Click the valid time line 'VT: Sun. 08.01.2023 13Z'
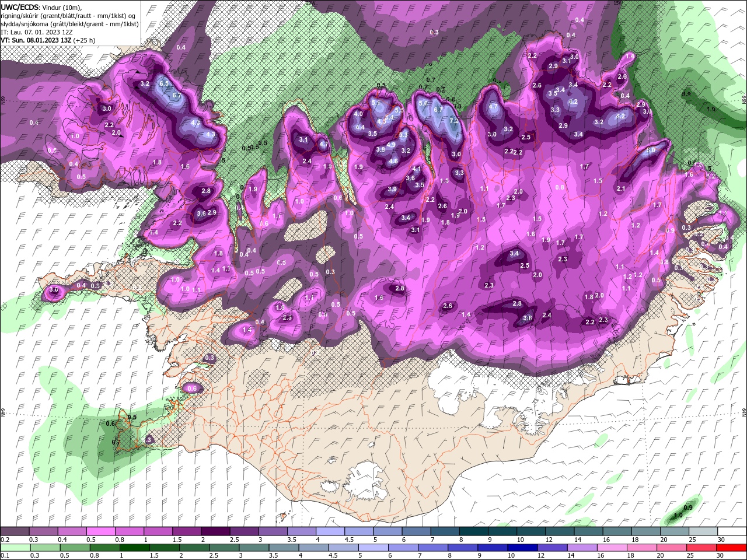The height and width of the screenshot is (560, 747). click(x=36, y=40)
